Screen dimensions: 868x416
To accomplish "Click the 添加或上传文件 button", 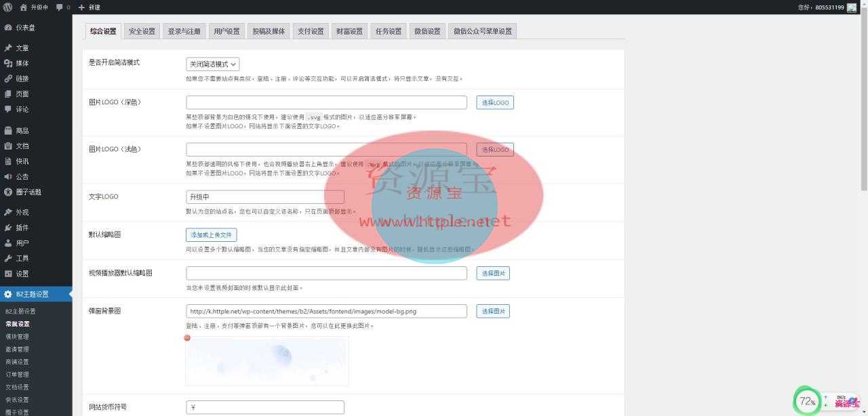I will click(x=212, y=235).
